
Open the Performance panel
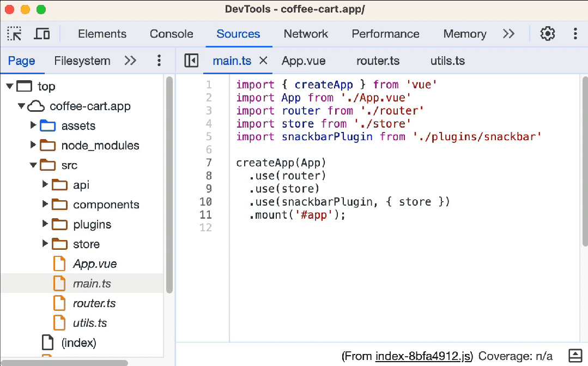385,34
